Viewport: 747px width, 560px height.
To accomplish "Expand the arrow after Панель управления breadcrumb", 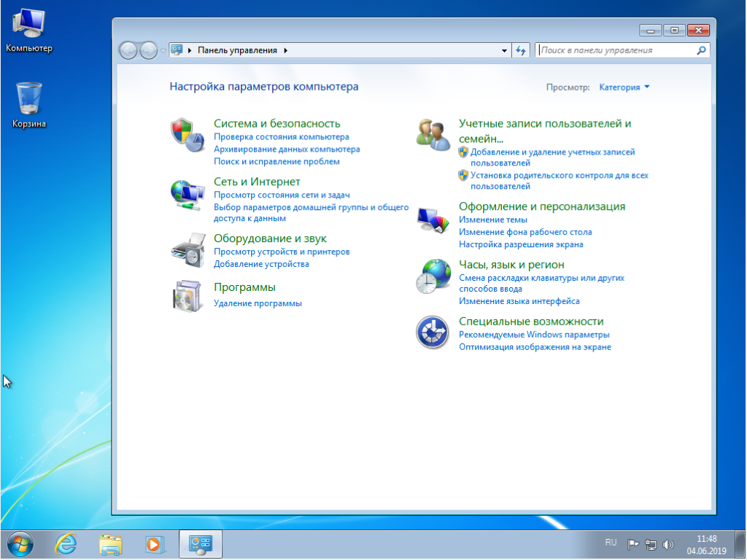I will coord(285,50).
